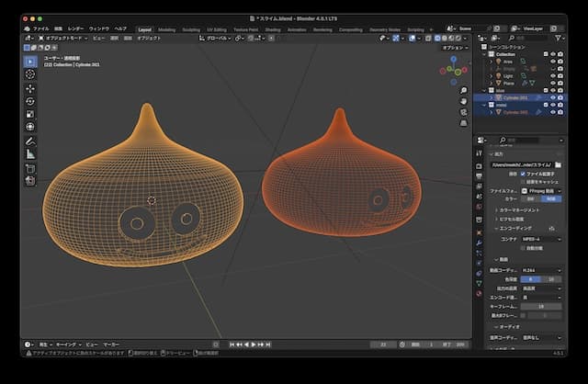588x384 pixels.
Task: Hide Cylinder.001 in viewport
Action: (x=553, y=97)
